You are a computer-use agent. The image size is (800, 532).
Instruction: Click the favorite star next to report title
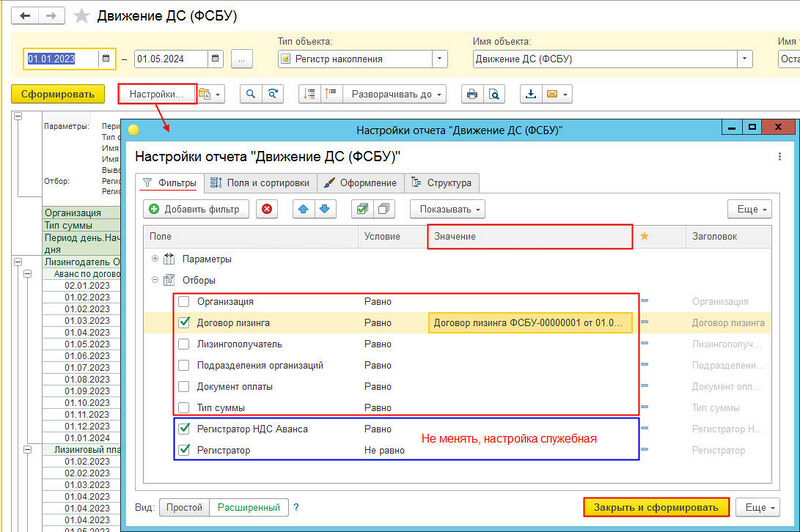point(80,17)
